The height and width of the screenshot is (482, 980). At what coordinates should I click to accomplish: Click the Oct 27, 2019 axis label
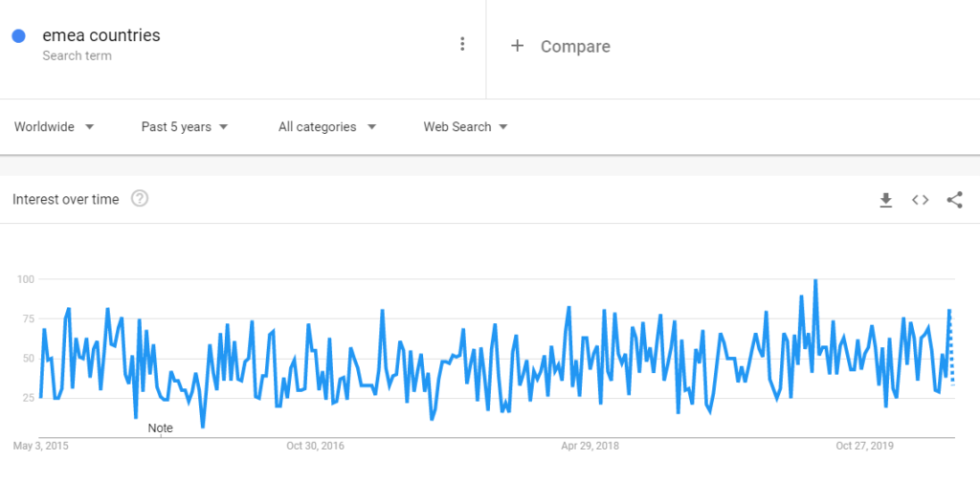863,446
